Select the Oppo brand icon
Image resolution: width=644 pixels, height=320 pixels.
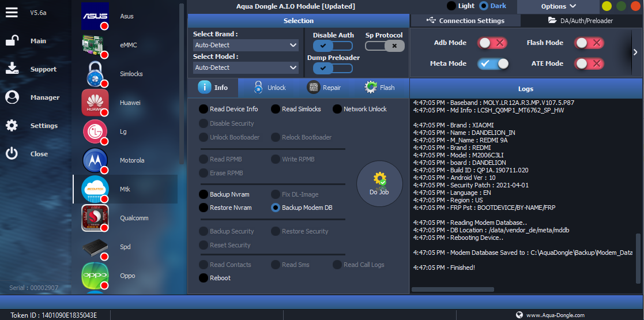click(95, 276)
